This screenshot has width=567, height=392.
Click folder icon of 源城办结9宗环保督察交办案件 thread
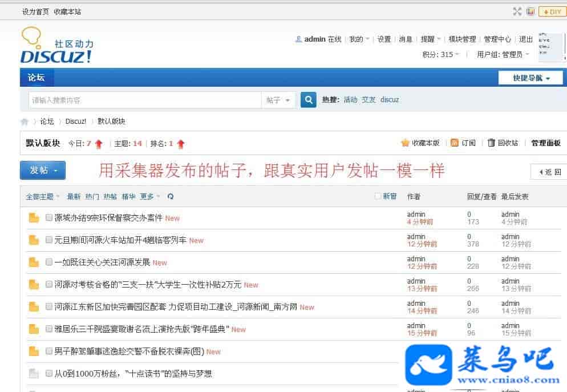tap(34, 218)
